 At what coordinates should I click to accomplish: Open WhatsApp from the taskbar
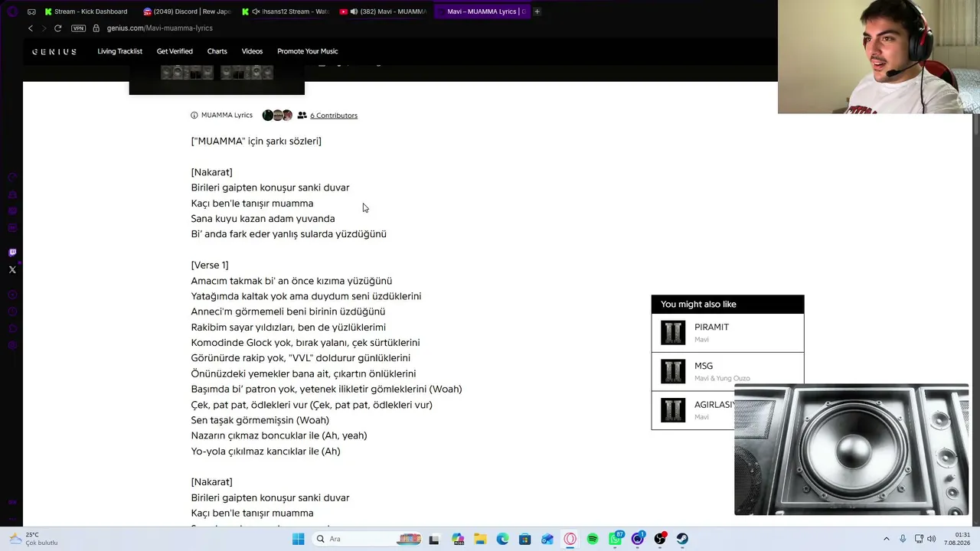point(616,539)
